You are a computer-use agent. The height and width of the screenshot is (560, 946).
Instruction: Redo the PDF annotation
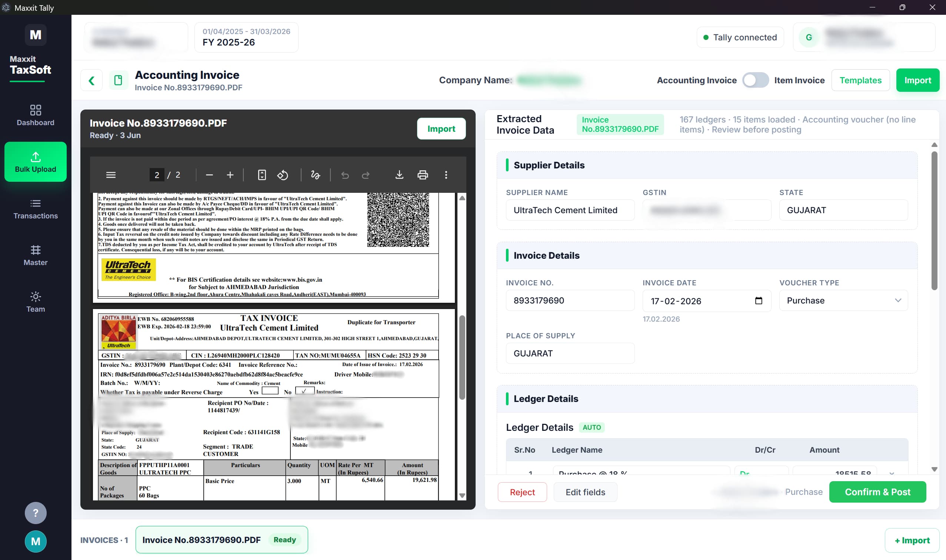click(x=366, y=175)
